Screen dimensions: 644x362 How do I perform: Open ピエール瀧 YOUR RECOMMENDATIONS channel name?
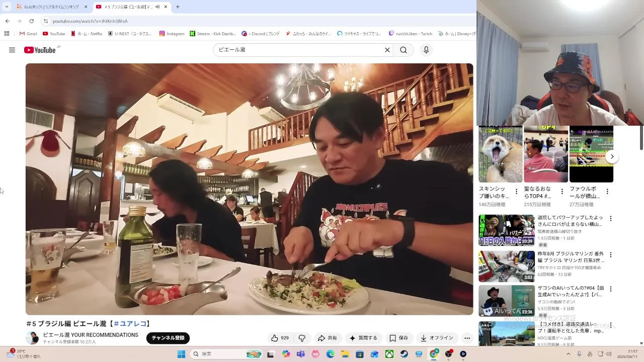pos(91,335)
